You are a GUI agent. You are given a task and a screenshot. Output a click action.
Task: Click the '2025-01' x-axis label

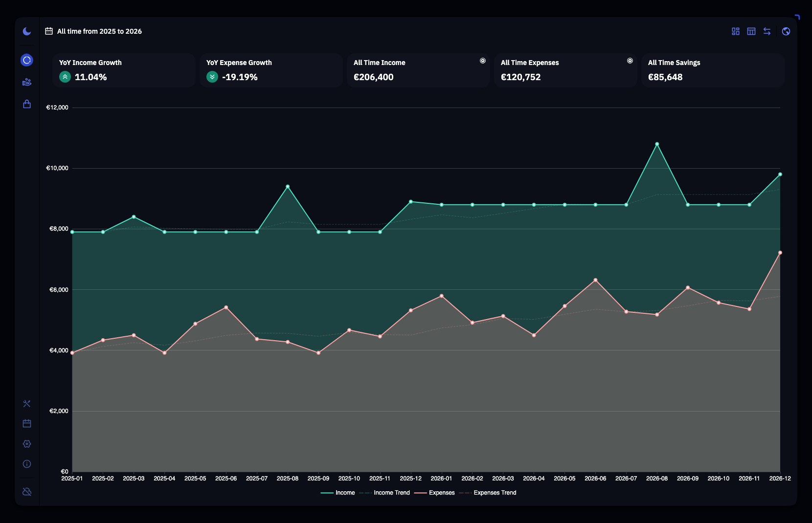(x=72, y=479)
